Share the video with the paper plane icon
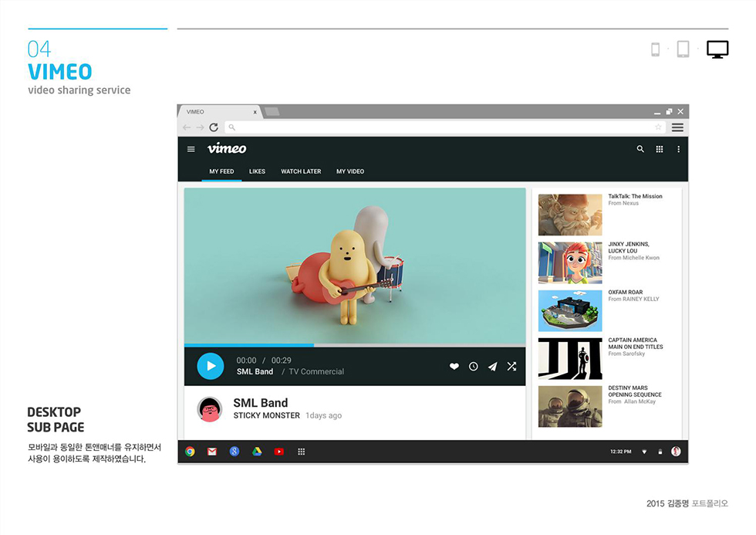The width and height of the screenshot is (756, 535). click(492, 366)
